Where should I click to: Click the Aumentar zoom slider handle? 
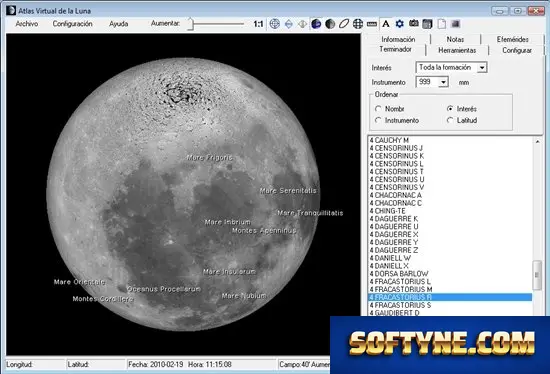point(190,24)
